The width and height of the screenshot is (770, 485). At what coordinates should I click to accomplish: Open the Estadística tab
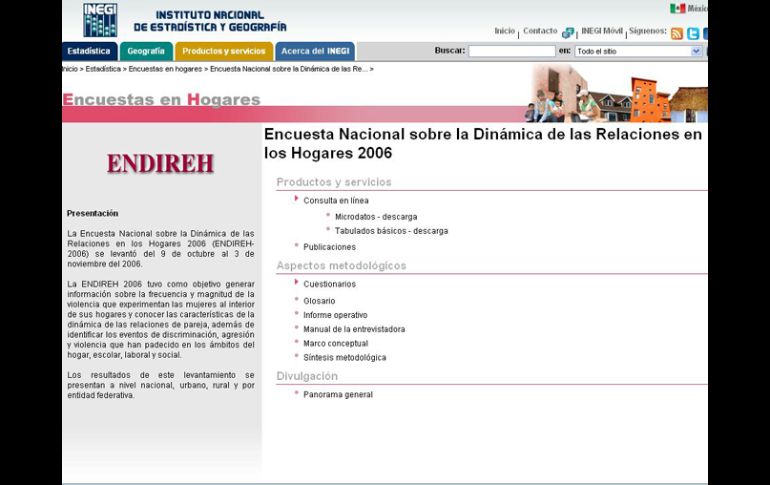coord(90,51)
